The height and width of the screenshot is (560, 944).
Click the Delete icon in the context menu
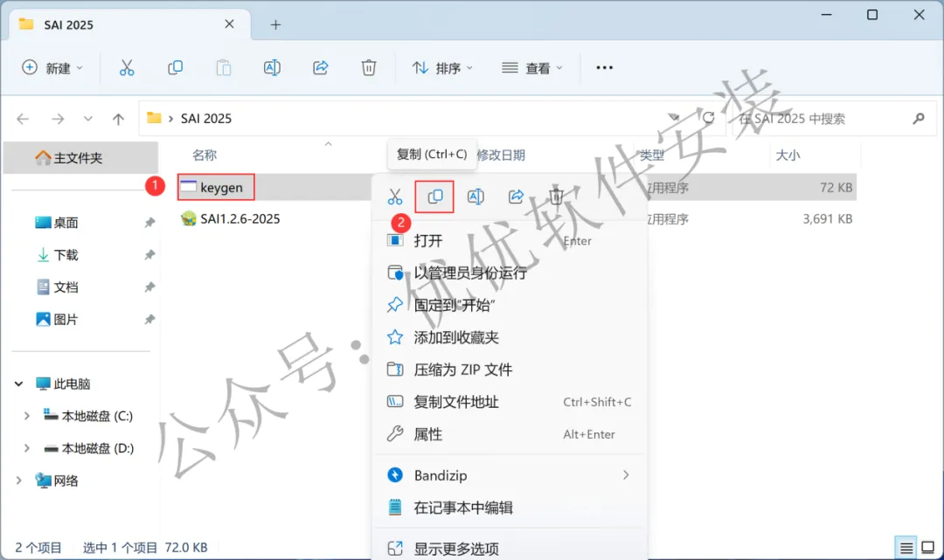[x=556, y=197]
